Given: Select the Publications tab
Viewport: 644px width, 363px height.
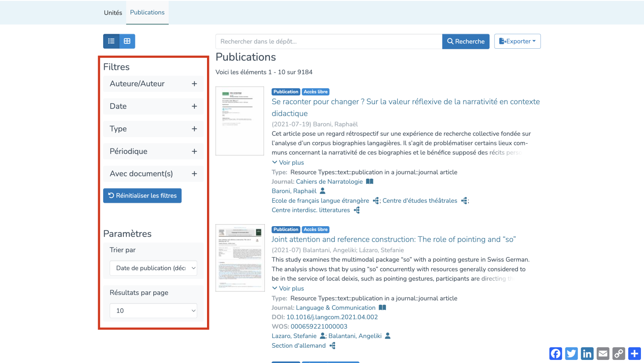Looking at the screenshot, I should [147, 12].
